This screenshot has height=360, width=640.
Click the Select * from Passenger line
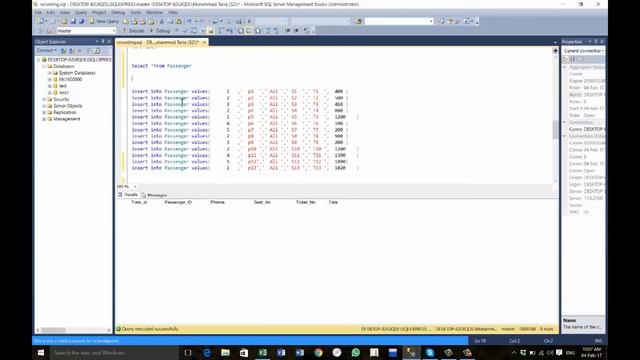161,66
